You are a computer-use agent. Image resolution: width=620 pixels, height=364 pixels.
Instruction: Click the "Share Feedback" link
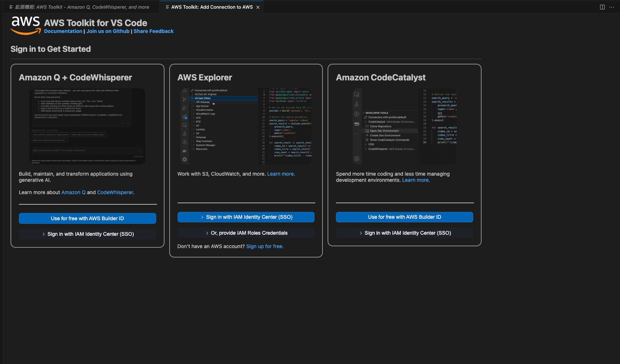pyautogui.click(x=153, y=31)
